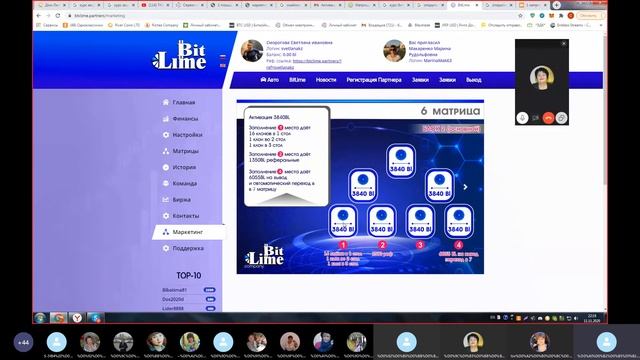Click the red number 4 marker
This screenshot has height=360, width=640.
[x=459, y=245]
